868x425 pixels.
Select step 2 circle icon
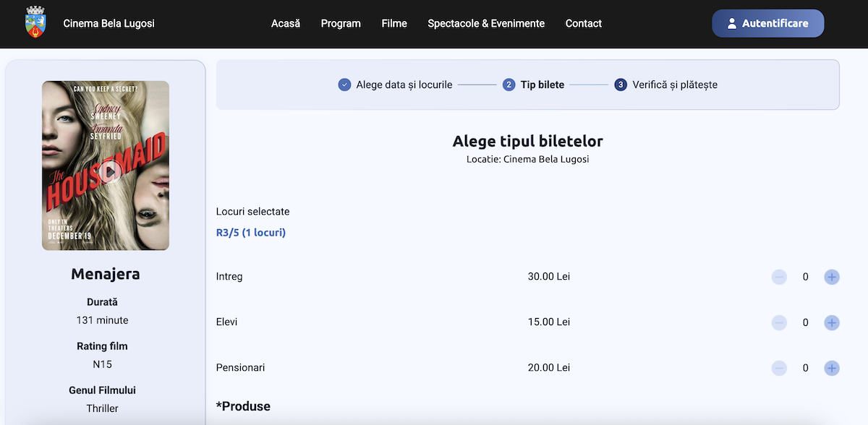[509, 85]
